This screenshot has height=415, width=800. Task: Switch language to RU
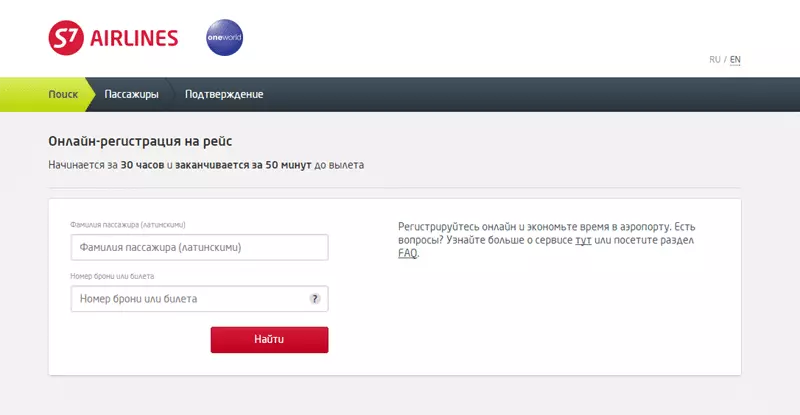(x=714, y=60)
